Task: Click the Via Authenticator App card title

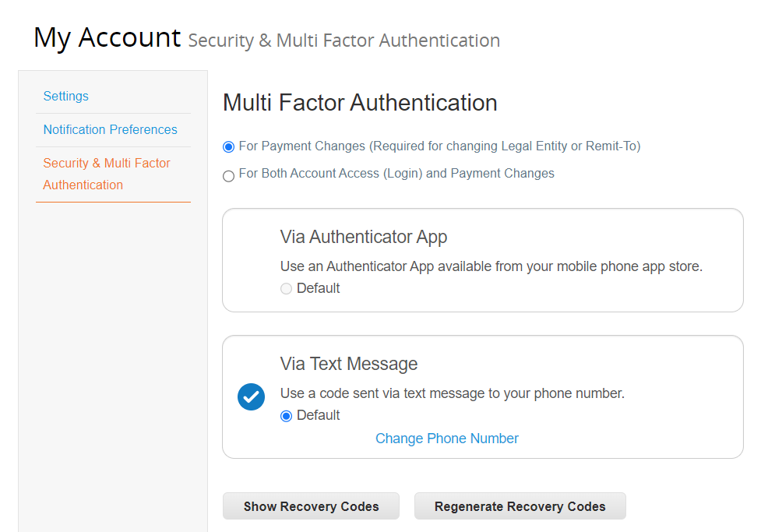Action: click(x=364, y=237)
